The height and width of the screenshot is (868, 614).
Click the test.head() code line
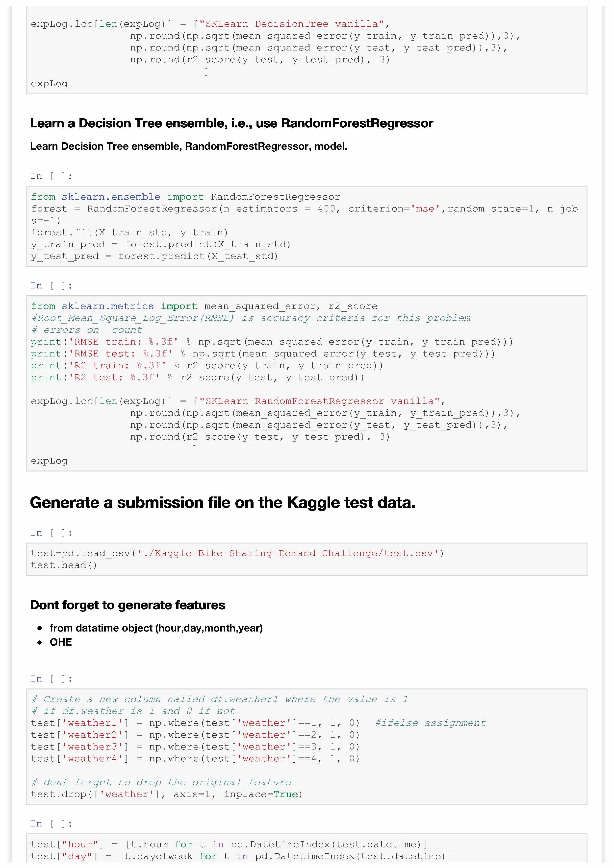coord(64,565)
